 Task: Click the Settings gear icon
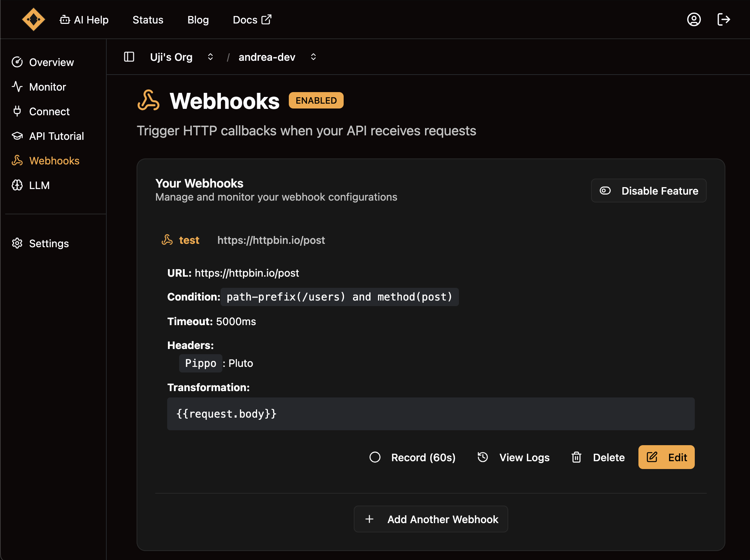17,243
